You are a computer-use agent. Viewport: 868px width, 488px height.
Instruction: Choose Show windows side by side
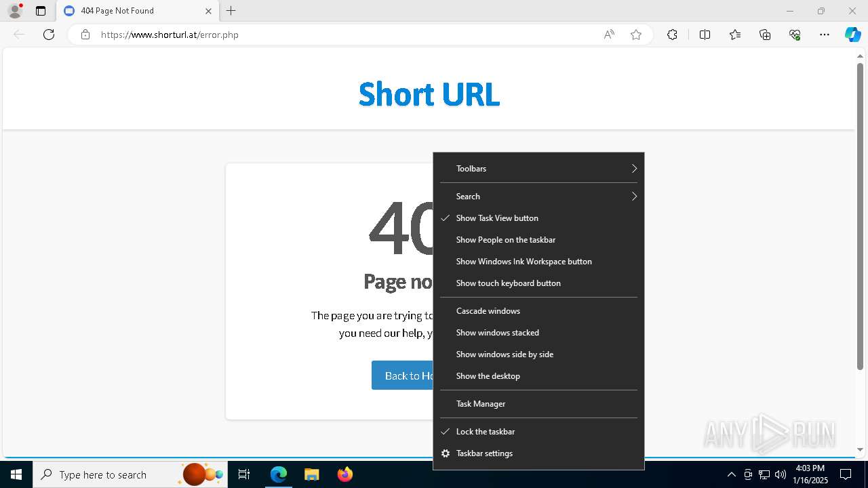point(538,354)
